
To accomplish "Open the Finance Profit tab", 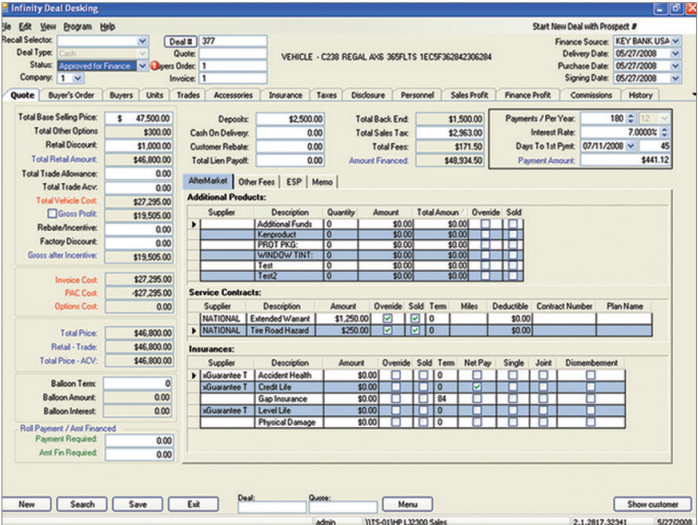I will click(x=527, y=95).
